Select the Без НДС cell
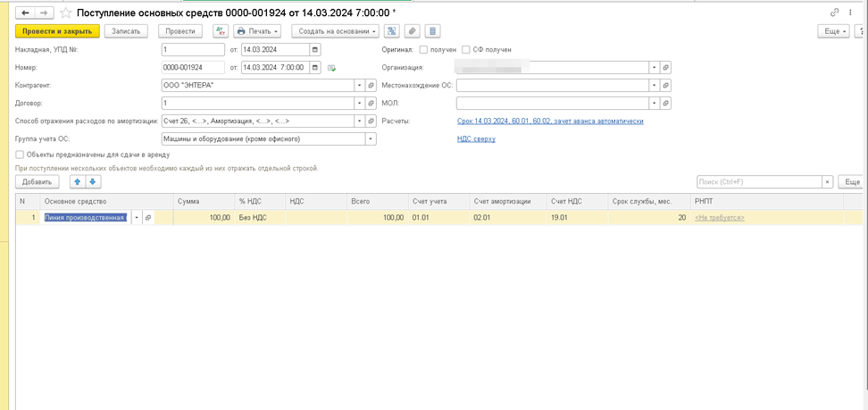The height and width of the screenshot is (410, 868). pos(260,218)
